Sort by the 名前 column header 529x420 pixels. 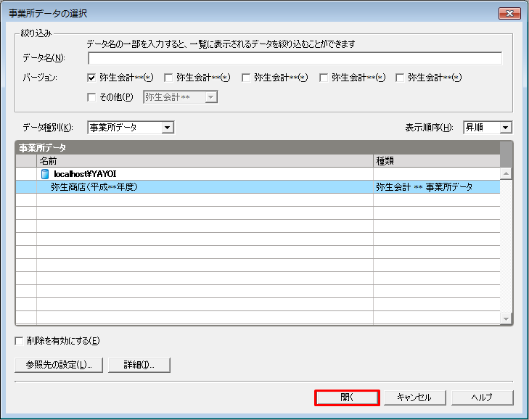coord(203,160)
